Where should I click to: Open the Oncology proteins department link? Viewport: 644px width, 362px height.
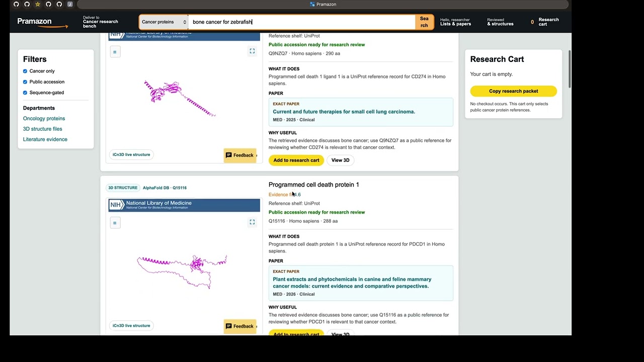pos(44,119)
